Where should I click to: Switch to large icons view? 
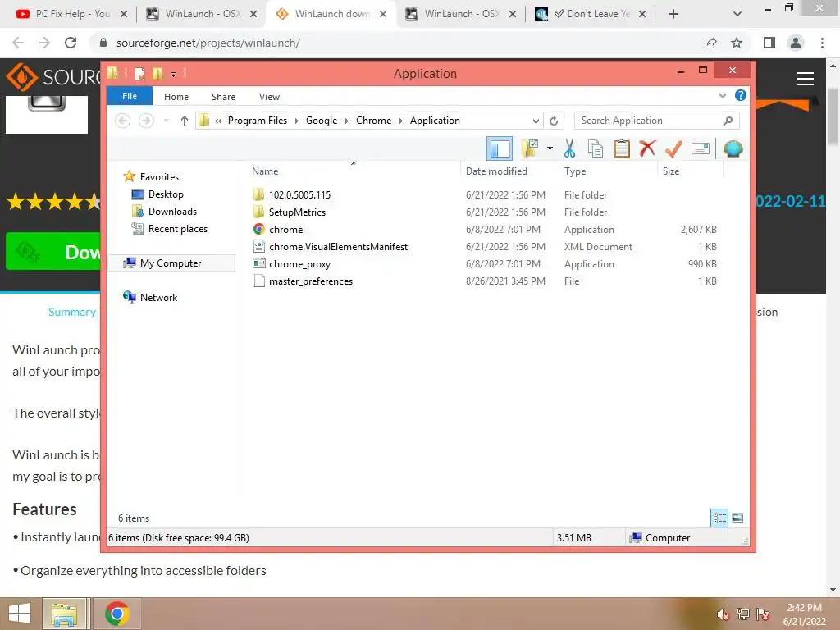click(737, 518)
